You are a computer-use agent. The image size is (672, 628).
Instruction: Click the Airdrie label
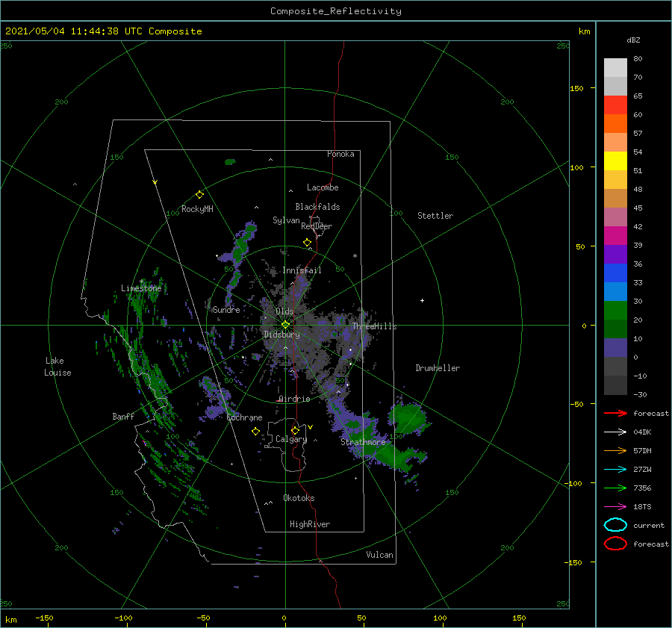[294, 399]
